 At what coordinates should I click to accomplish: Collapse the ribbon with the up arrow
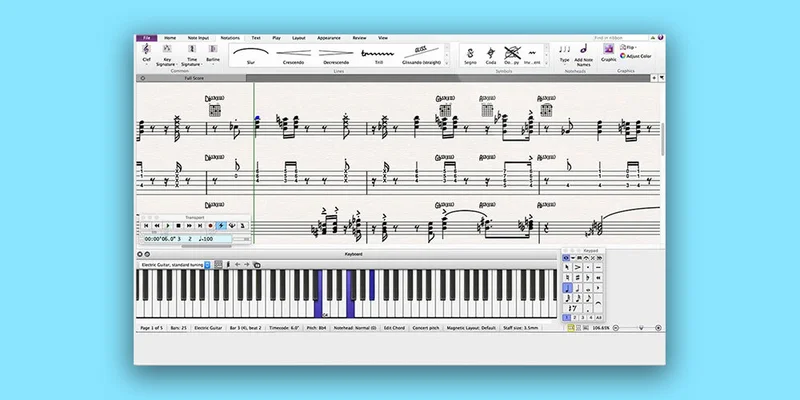coord(653,38)
